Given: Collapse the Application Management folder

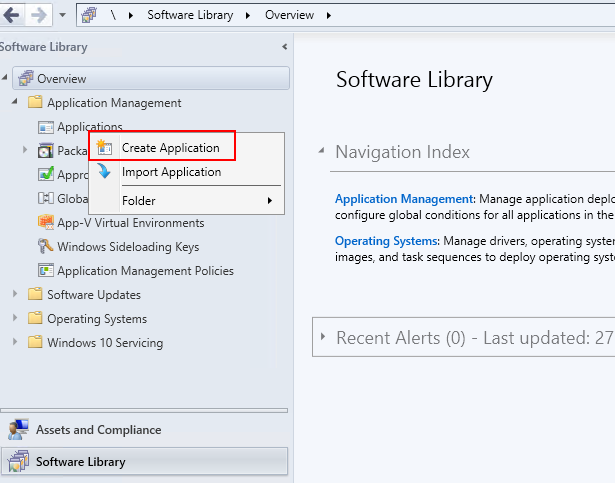Looking at the screenshot, I should (15, 101).
